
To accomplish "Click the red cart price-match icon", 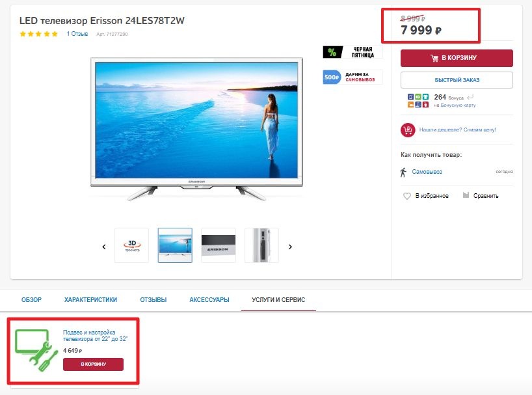I will pyautogui.click(x=408, y=130).
